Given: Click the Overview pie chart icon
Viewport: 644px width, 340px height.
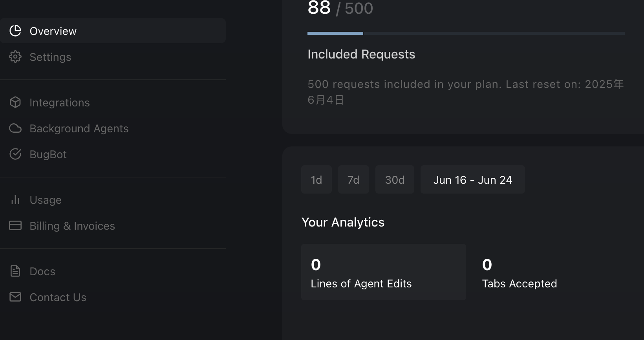Looking at the screenshot, I should click(15, 31).
